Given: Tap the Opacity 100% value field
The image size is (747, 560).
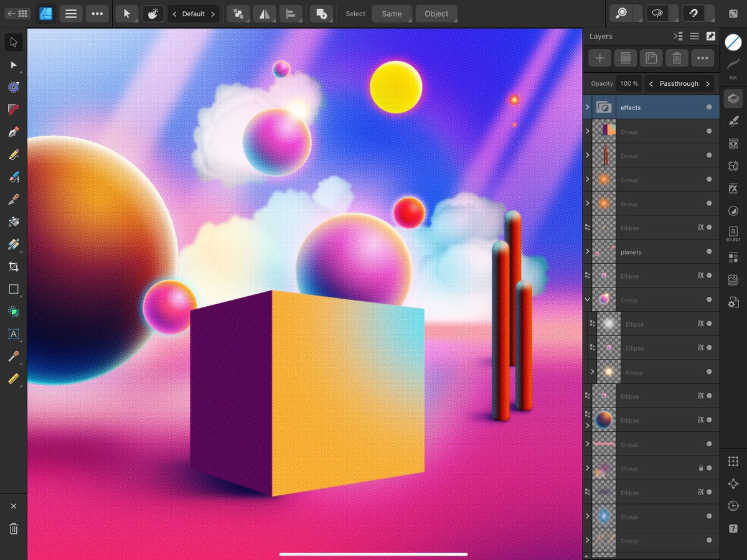Looking at the screenshot, I should tap(629, 83).
